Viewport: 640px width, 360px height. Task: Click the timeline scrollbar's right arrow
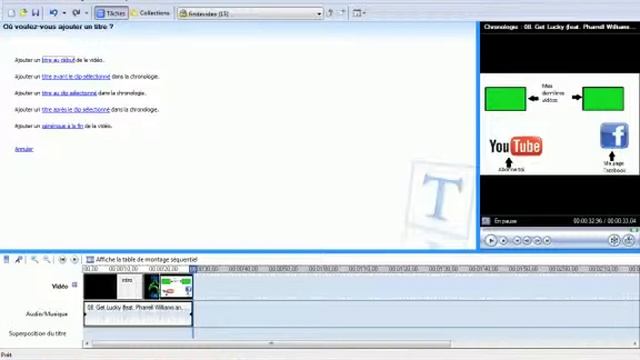(636, 344)
